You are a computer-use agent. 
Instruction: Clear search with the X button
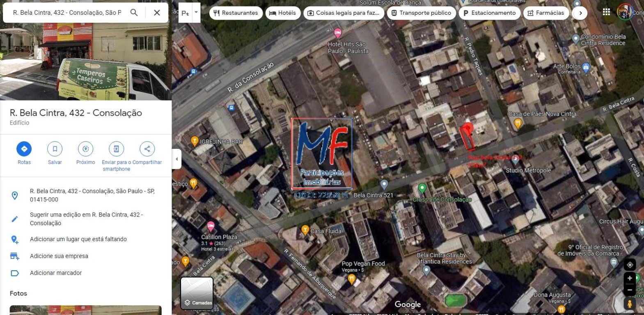157,13
